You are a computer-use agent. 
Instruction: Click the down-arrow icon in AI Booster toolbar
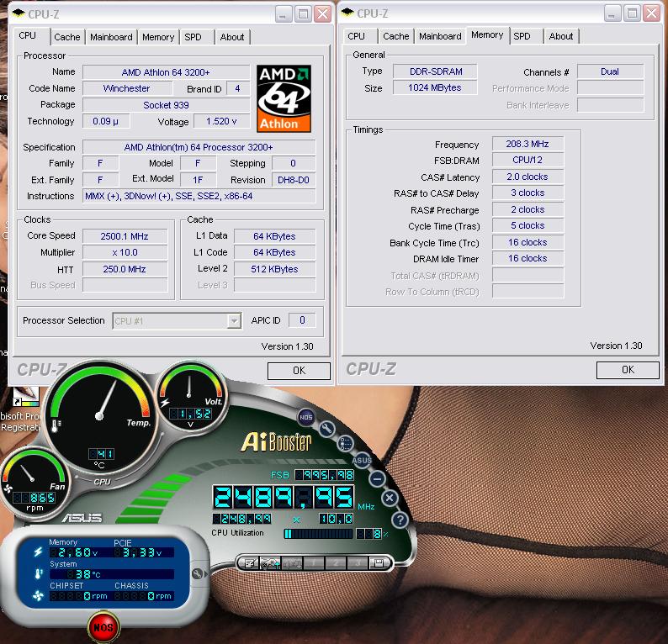click(292, 563)
